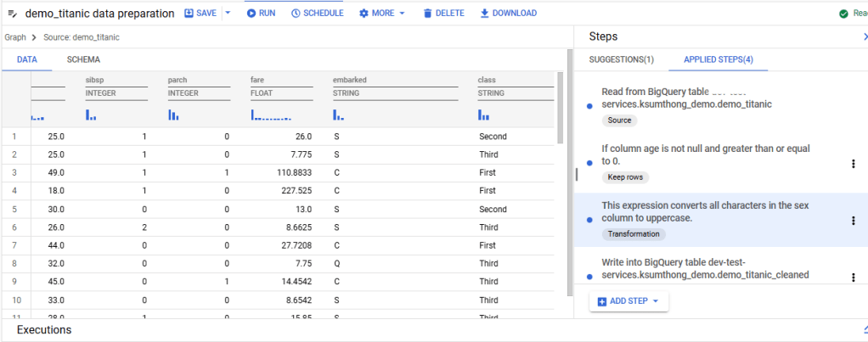Viewport: 868px width, 342px height.
Task: Click the fare column histogram
Action: 271,115
